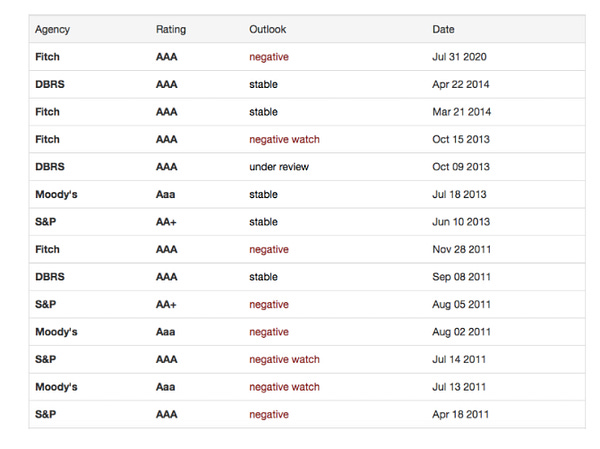Click Aaa rating in Jul 18 2013 row
The height and width of the screenshot is (449, 600).
point(165,194)
